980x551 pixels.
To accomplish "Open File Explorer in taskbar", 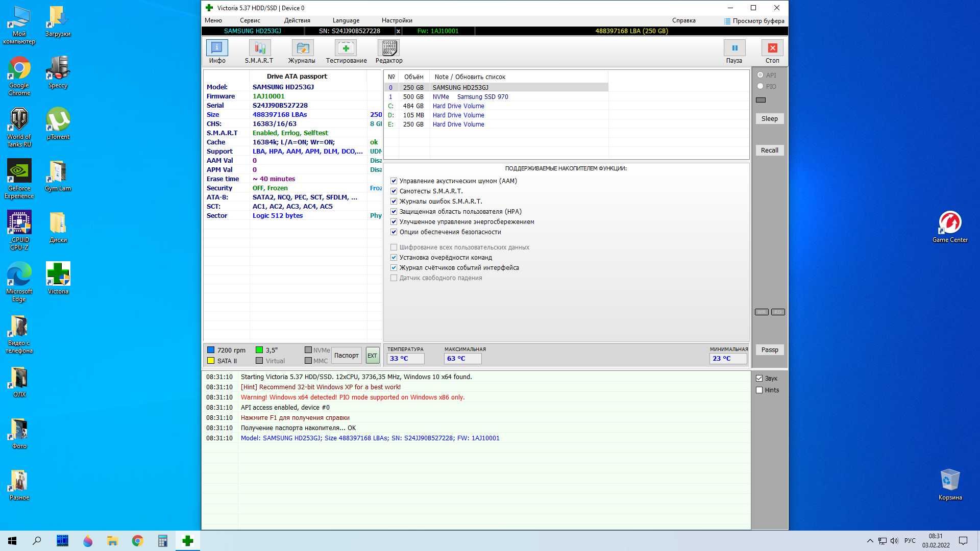I will [112, 541].
